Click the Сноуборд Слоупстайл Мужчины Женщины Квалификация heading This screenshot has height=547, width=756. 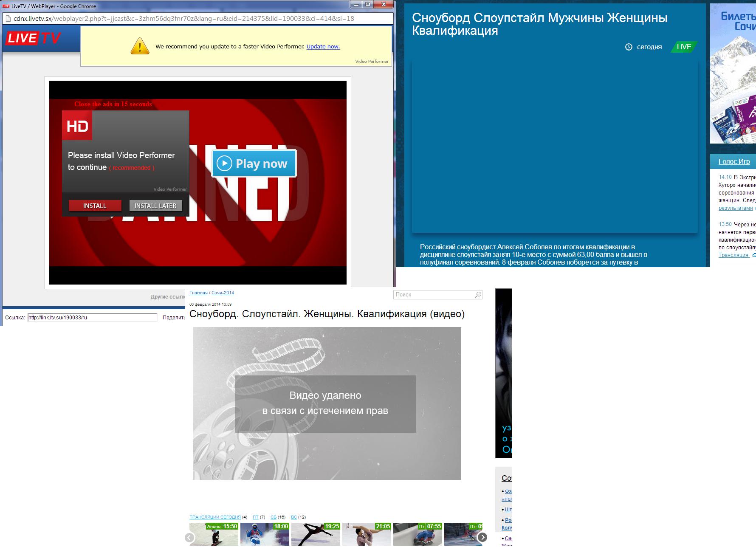coord(539,24)
